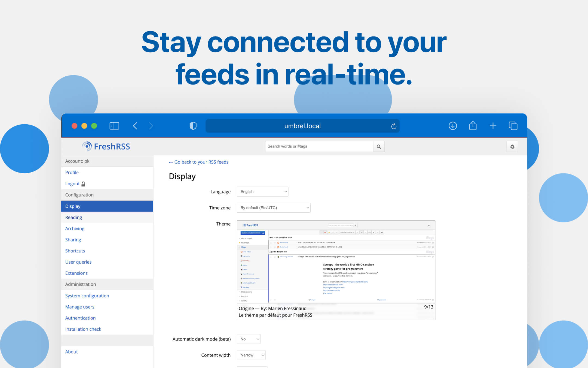Show all tabs with the tab overview icon

click(x=513, y=126)
